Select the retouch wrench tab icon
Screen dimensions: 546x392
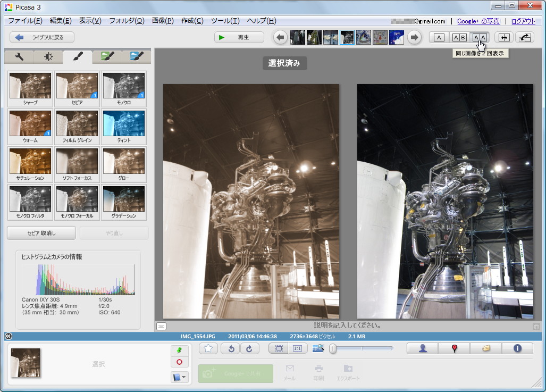(x=20, y=56)
